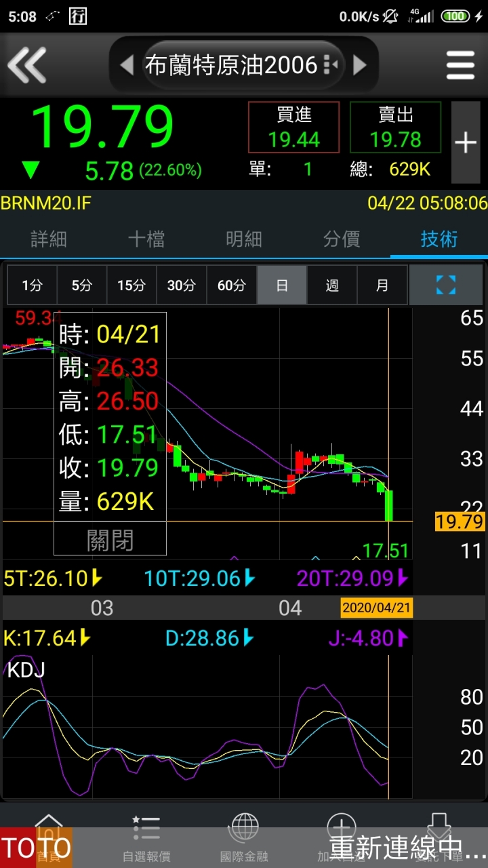
Task: Tap the BRNM20.IF symbol code
Action: point(45,203)
